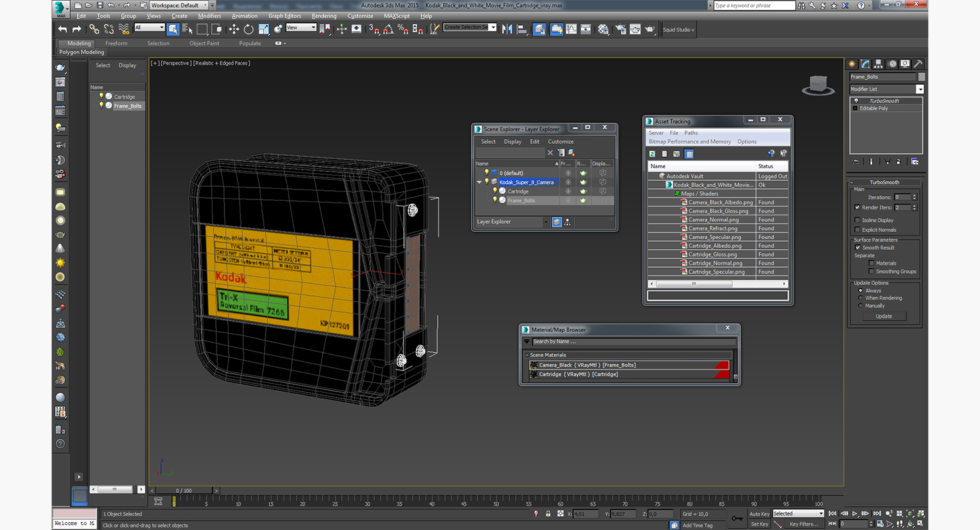Viewport: 980px width, 530px height.
Task: Toggle the Render Iters checkbox
Action: [857, 207]
